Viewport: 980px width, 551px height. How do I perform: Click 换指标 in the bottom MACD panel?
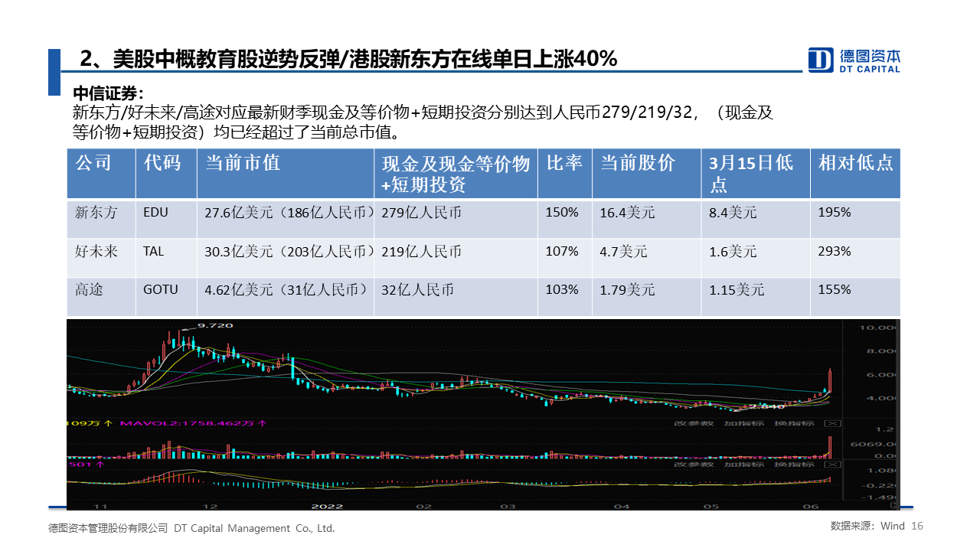(793, 464)
